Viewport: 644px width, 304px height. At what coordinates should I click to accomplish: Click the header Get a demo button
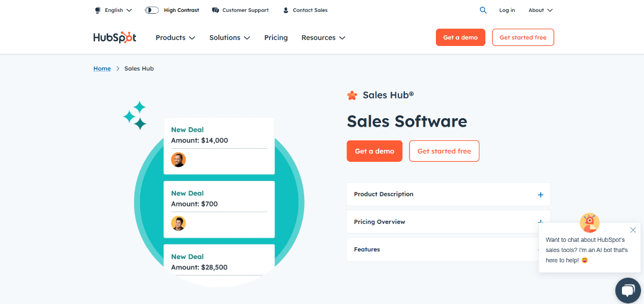(460, 38)
